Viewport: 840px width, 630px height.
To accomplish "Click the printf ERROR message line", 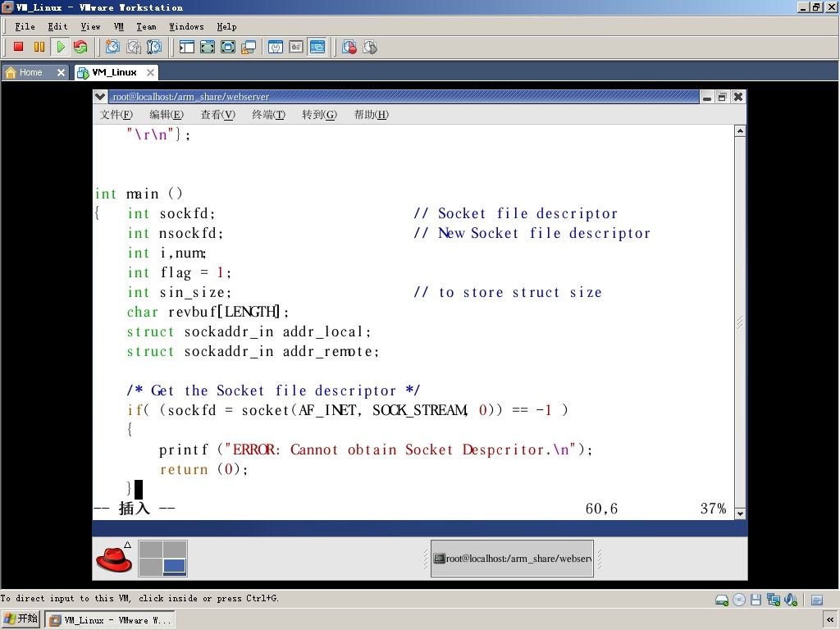I will [x=376, y=450].
